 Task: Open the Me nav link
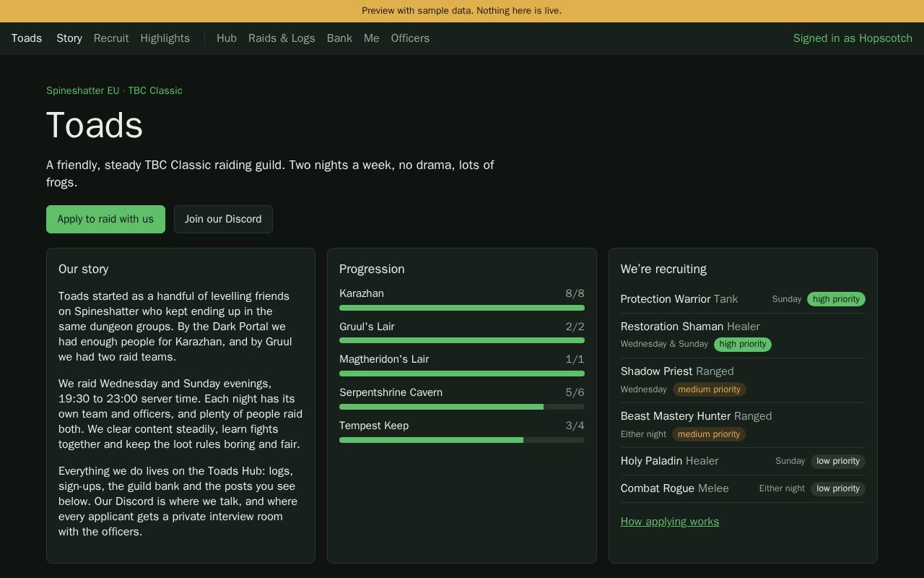(372, 38)
